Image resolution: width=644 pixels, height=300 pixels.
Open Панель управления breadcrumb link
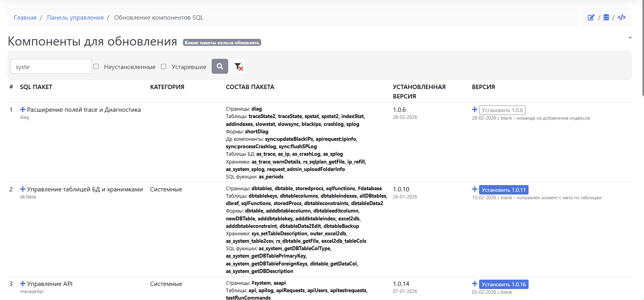click(x=75, y=18)
